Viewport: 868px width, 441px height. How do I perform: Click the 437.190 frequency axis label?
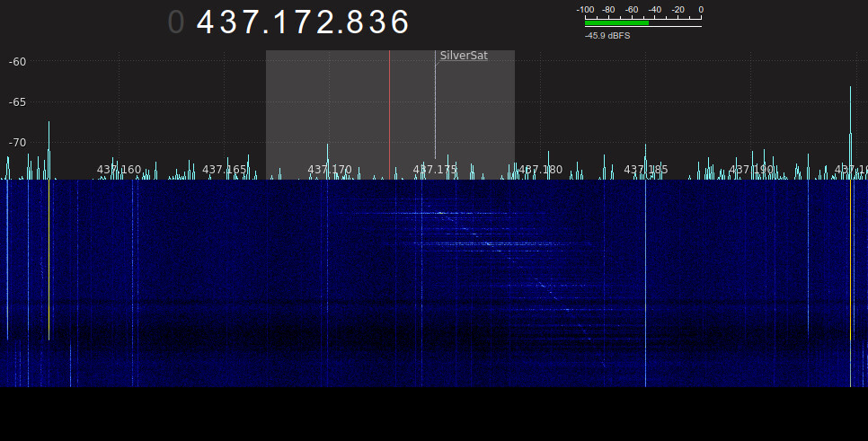pos(750,170)
